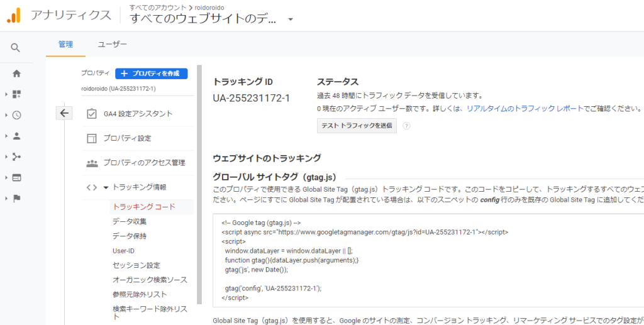Expand the Conversions sidebar arrow

click(x=6, y=199)
